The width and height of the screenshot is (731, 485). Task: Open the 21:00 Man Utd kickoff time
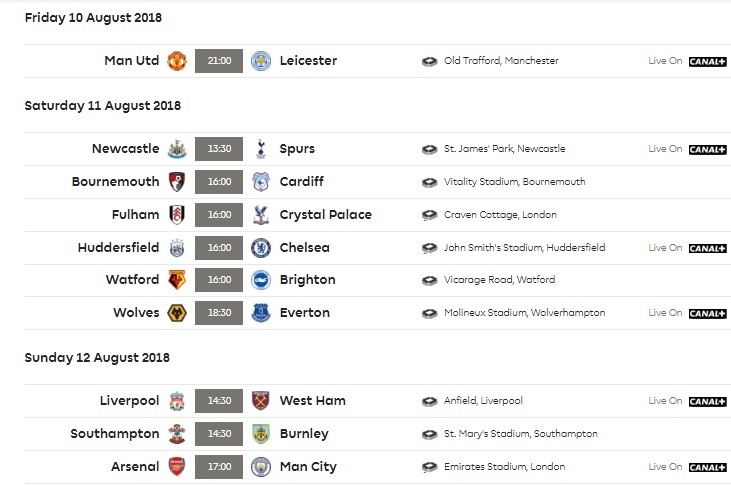(x=219, y=61)
